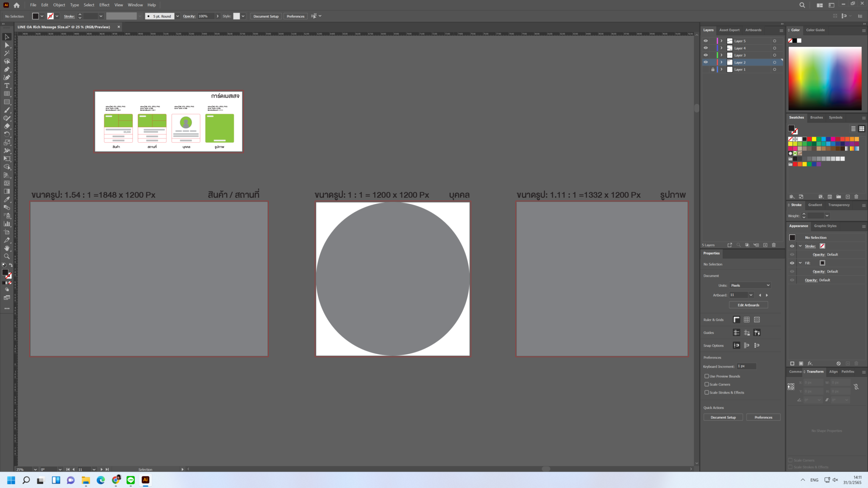Open the Effect menu
The image size is (868, 488).
[104, 5]
